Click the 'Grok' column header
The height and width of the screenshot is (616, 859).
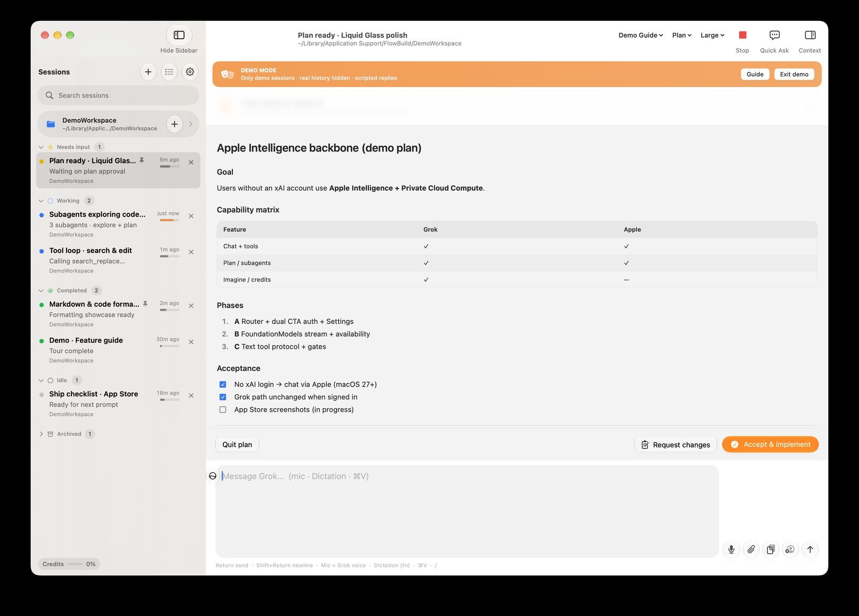click(430, 230)
